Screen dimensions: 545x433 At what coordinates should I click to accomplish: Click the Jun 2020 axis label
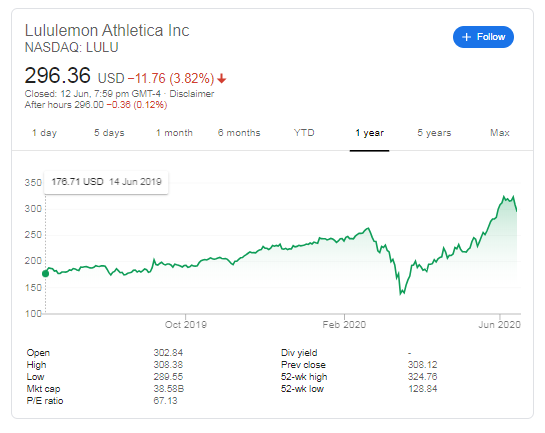[499, 325]
